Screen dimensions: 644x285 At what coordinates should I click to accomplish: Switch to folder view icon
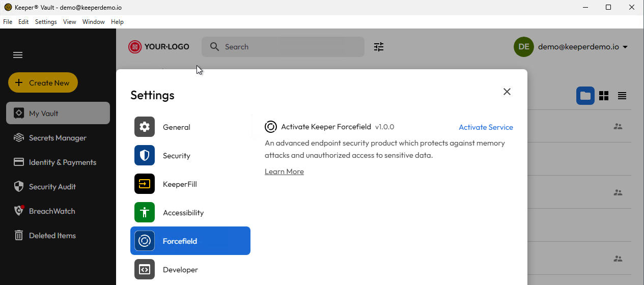point(585,96)
